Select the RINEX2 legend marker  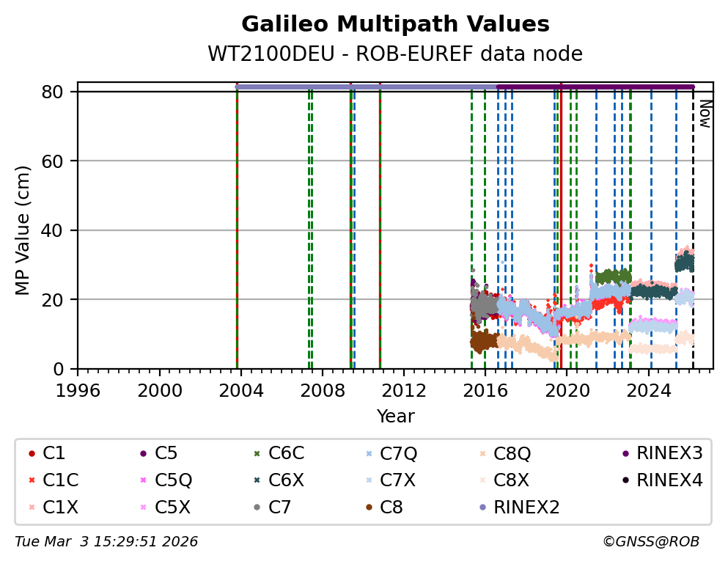tap(482, 507)
